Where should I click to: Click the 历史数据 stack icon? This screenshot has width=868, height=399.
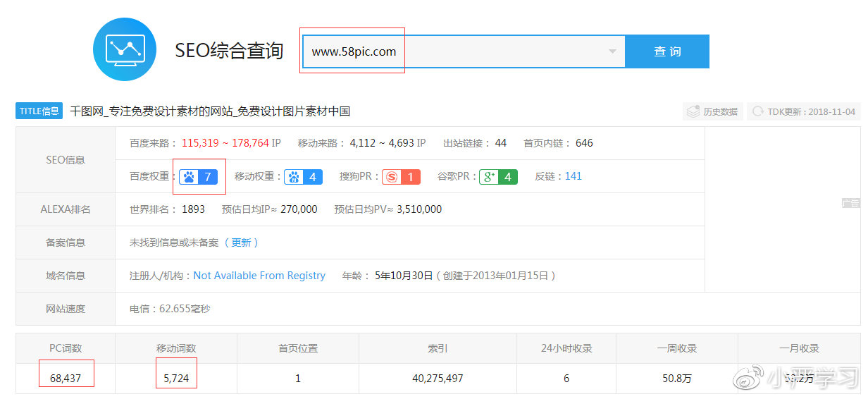coord(693,111)
